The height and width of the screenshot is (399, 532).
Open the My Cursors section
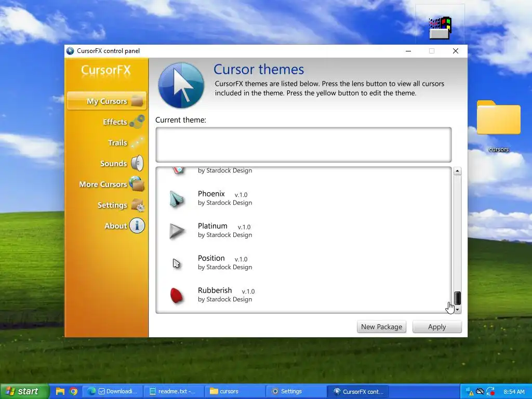[107, 101]
